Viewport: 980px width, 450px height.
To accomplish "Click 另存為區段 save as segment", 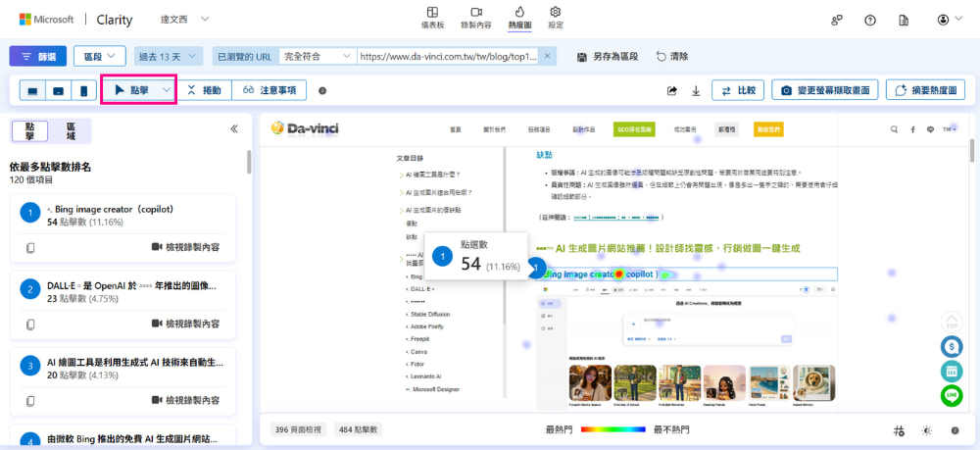I will [x=607, y=56].
